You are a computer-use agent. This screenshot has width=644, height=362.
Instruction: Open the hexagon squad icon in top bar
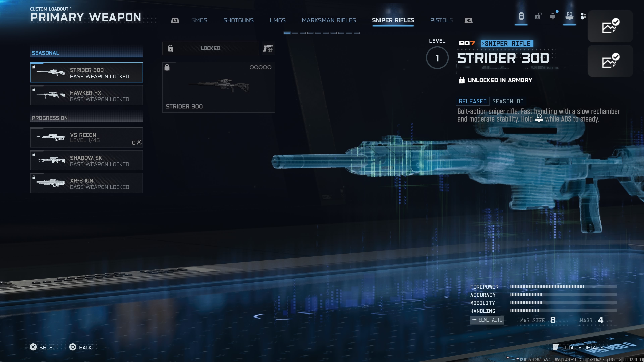click(x=583, y=16)
